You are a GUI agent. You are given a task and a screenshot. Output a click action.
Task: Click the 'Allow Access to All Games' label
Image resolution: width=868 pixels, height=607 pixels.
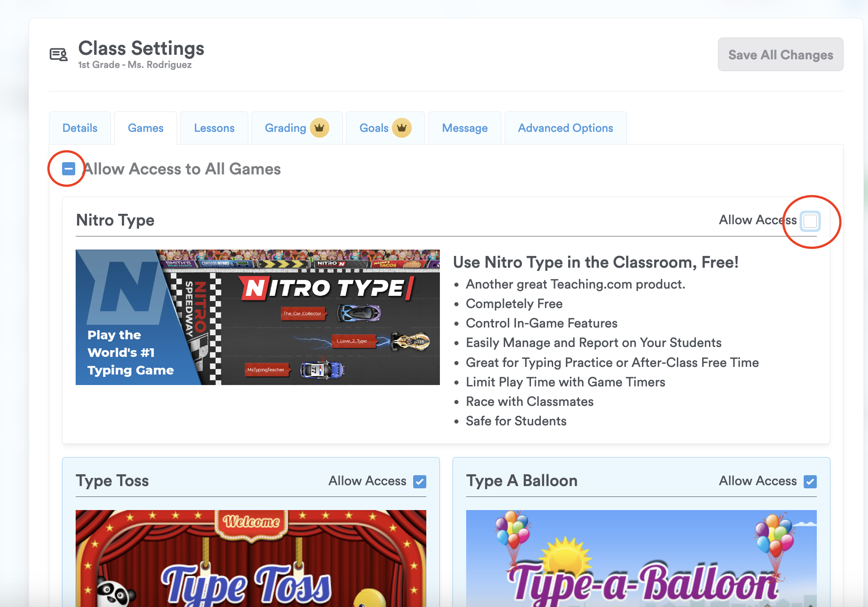coord(182,169)
